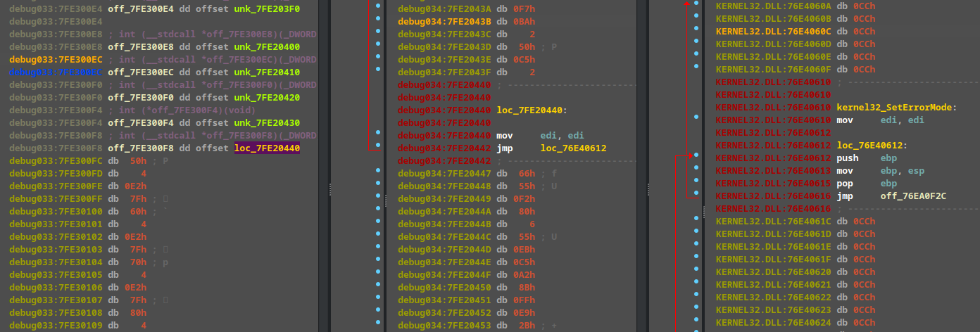
Task: Select line debug033:7FE300FC db 50h
Action: pyautogui.click(x=88, y=161)
